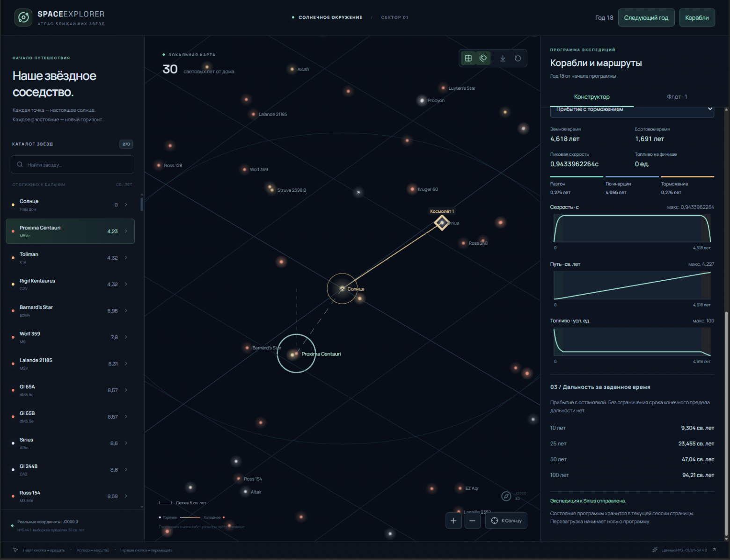Center the map with К Солнцу button
Viewport: 730px width, 560px height.
(506, 521)
